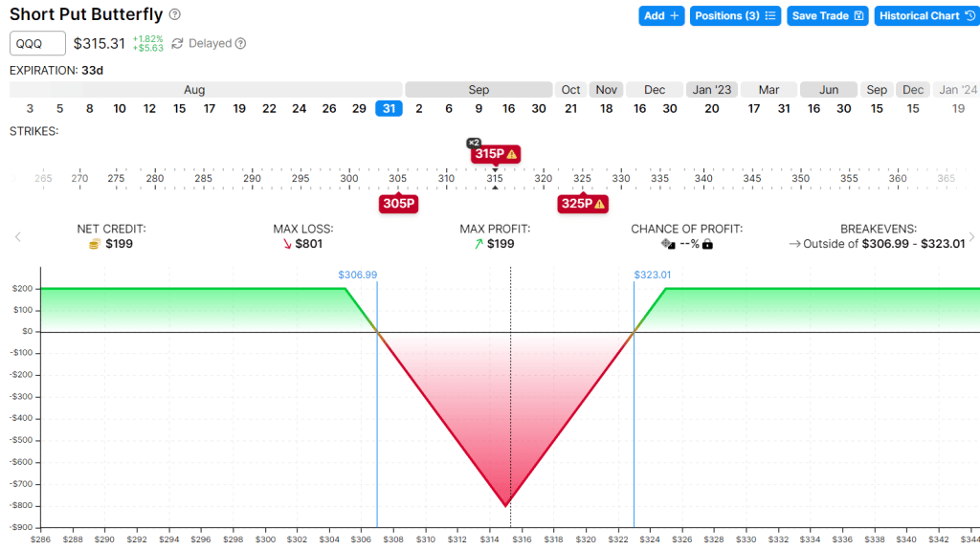Click the dice icon under Chance of Profit
Screen dimensions: 980x550
(x=668, y=244)
